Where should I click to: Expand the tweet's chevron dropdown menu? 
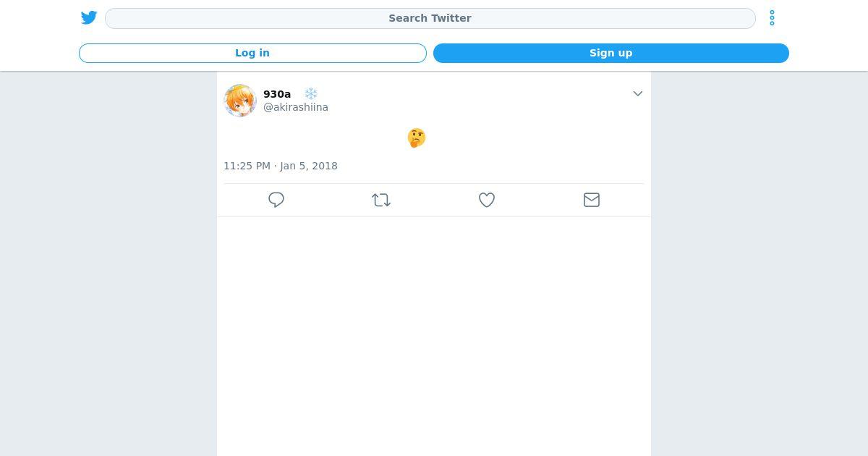pyautogui.click(x=637, y=93)
